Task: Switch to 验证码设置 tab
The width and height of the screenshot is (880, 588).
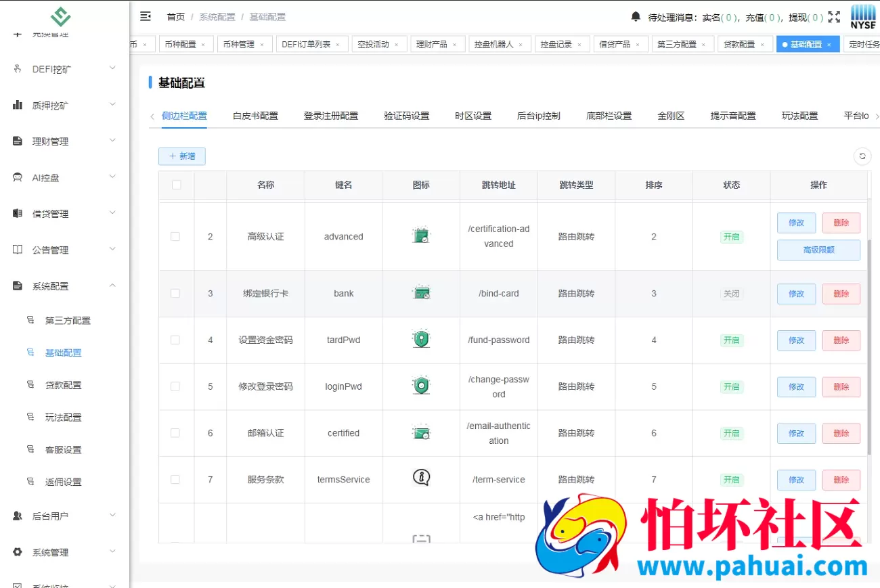Action: 407,116
